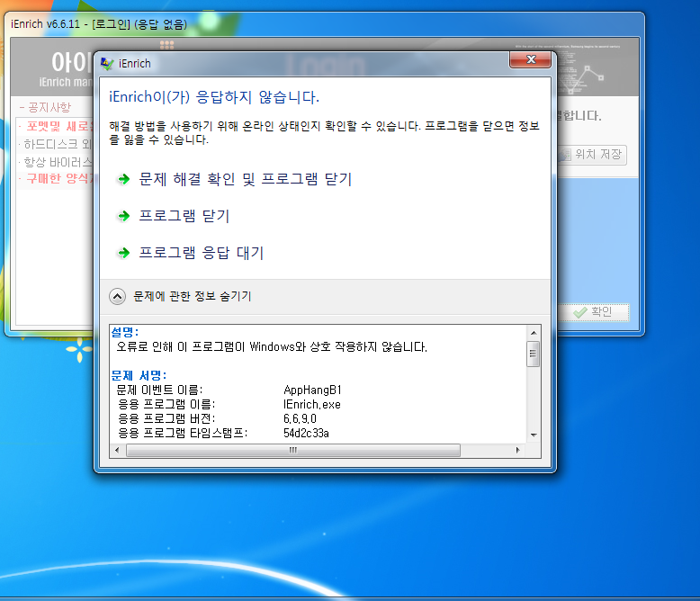Choose '프로그램 닫기' to close the program
Image resolution: width=700 pixels, height=601 pixels.
click(184, 216)
